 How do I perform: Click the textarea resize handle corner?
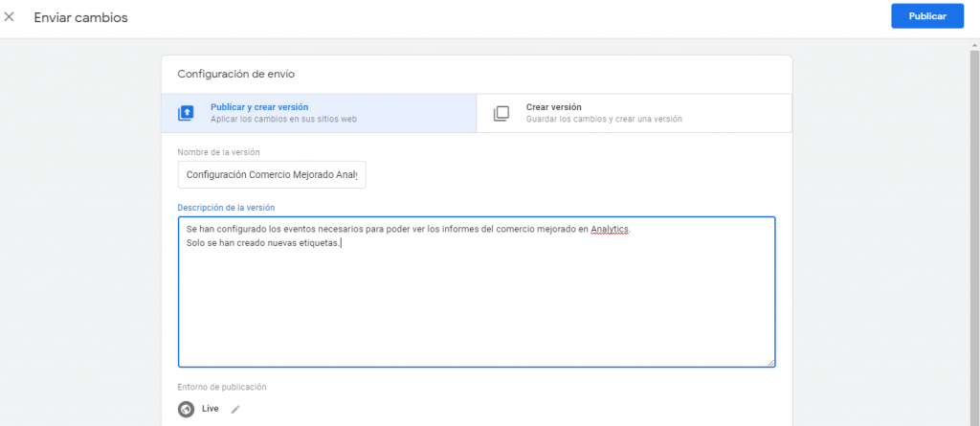point(770,362)
